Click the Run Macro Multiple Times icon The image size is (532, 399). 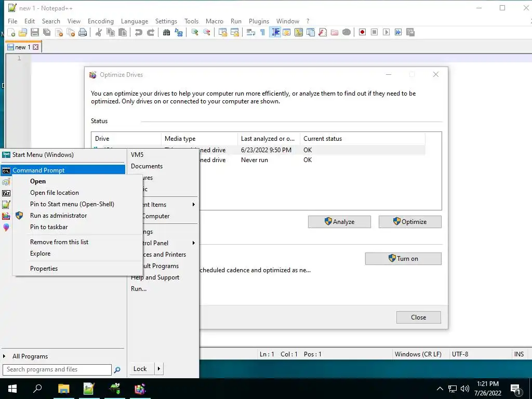[398, 32]
